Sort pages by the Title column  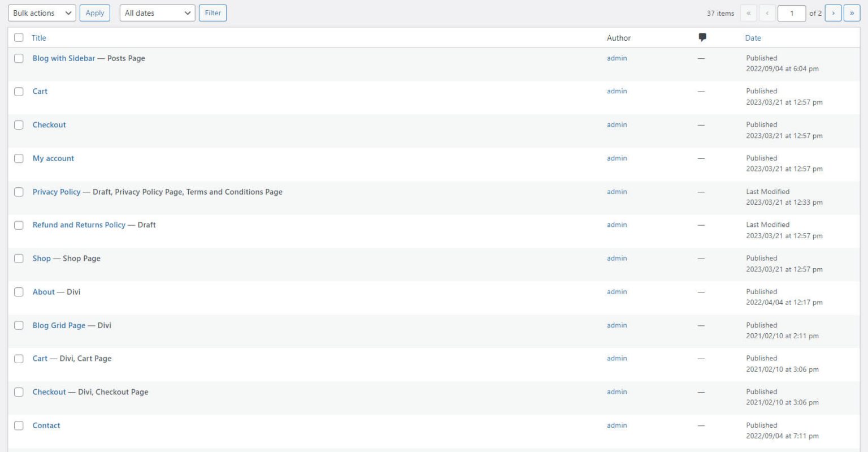38,37
